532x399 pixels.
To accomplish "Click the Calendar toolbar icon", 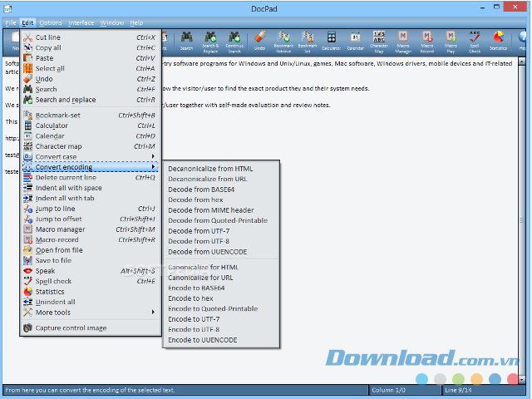I will tap(355, 40).
